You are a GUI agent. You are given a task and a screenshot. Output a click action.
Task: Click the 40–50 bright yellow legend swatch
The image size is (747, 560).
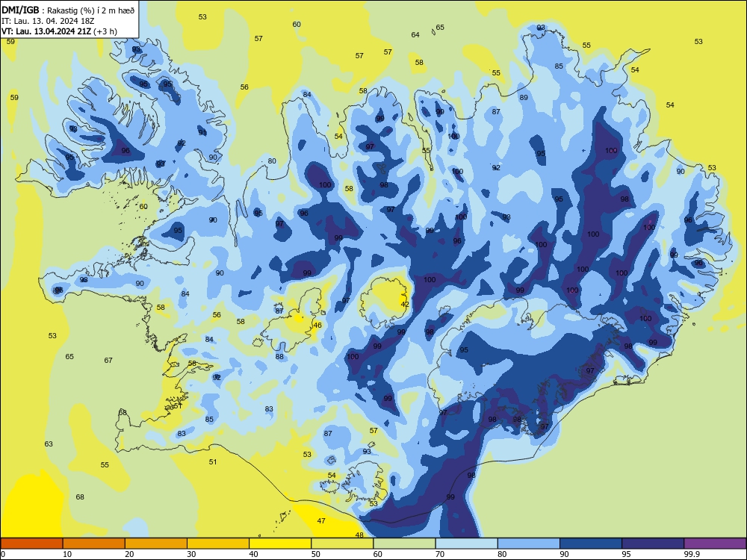pos(280,544)
